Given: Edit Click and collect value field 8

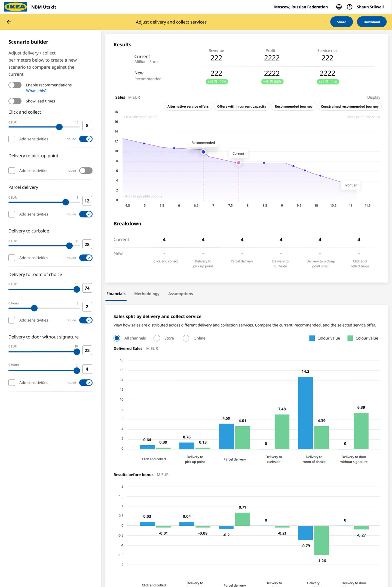Looking at the screenshot, I should pos(87,126).
